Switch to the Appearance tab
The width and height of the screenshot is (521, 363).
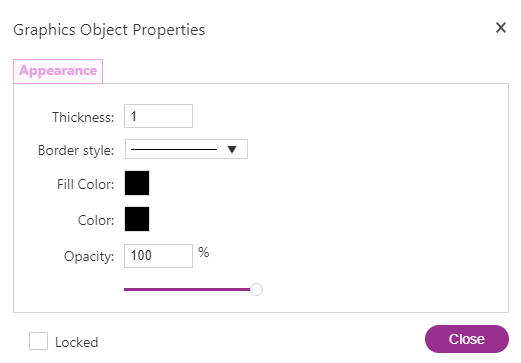click(58, 71)
